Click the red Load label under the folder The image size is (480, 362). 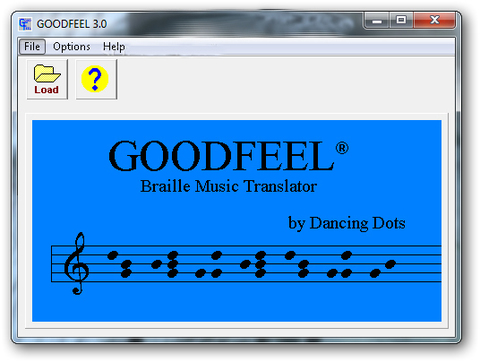pyautogui.click(x=46, y=90)
